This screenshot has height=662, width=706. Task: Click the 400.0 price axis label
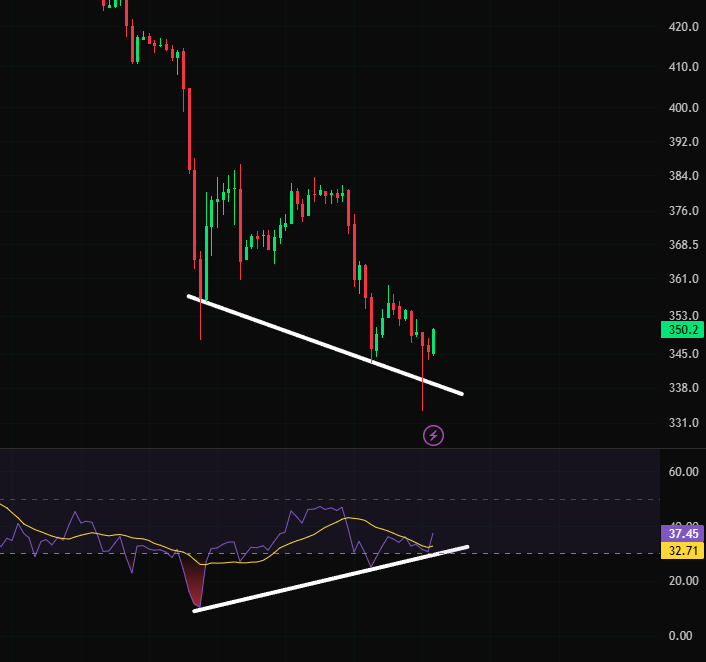click(x=683, y=108)
